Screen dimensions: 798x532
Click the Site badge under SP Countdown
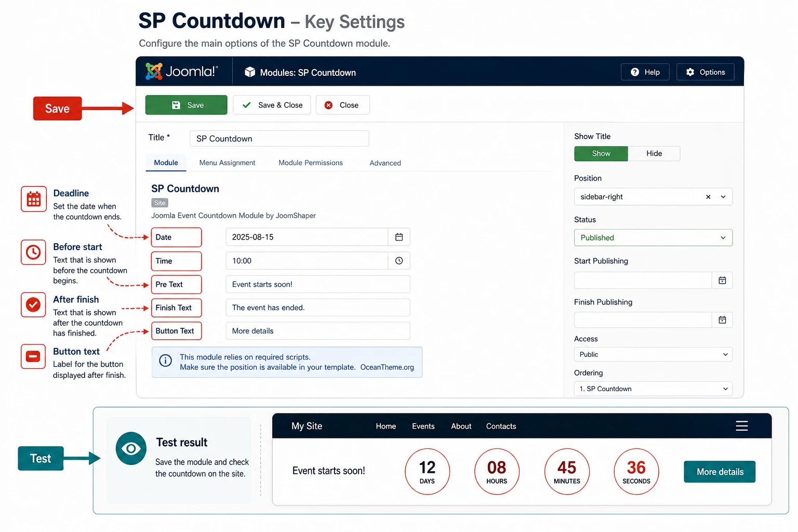point(160,203)
